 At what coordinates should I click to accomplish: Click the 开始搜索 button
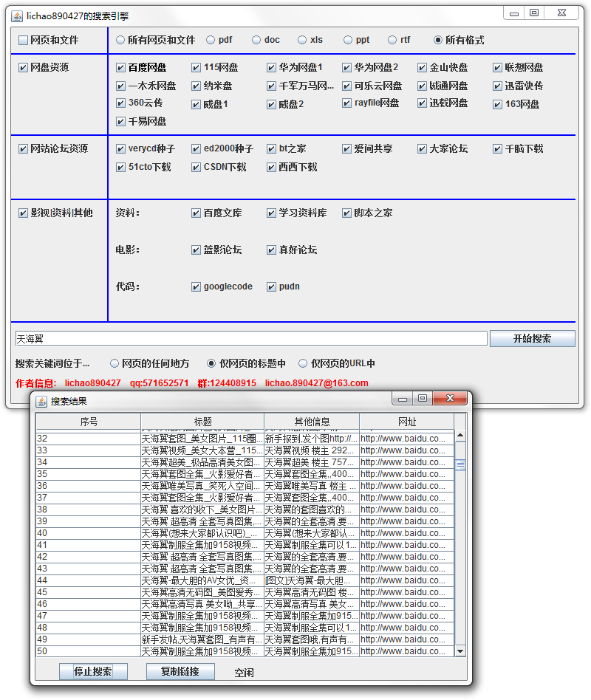(x=532, y=338)
